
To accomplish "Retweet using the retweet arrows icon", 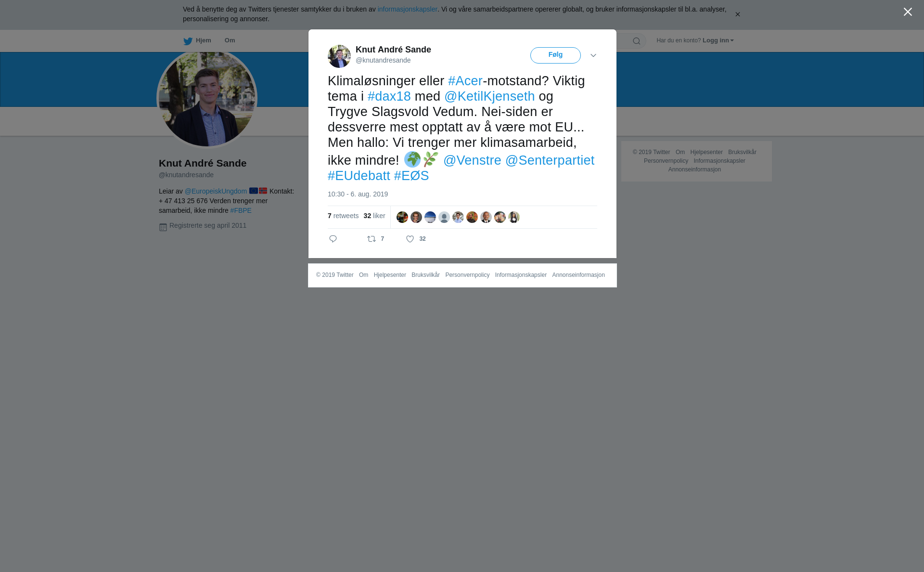I will point(372,239).
